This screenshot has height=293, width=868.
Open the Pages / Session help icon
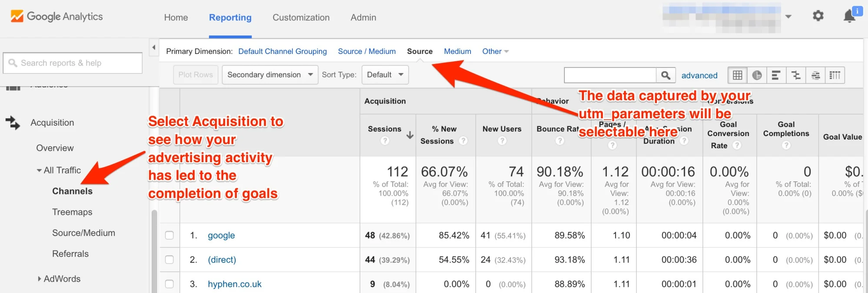point(613,146)
